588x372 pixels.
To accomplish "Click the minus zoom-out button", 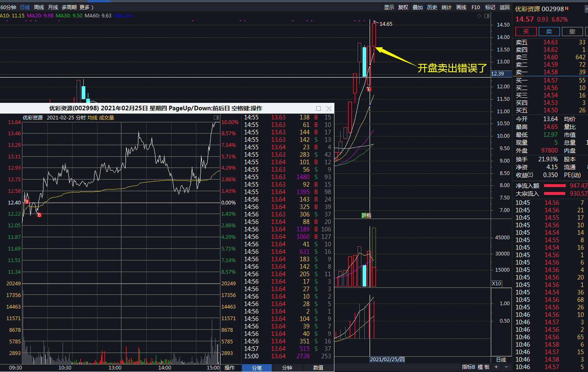I will [x=506, y=367].
